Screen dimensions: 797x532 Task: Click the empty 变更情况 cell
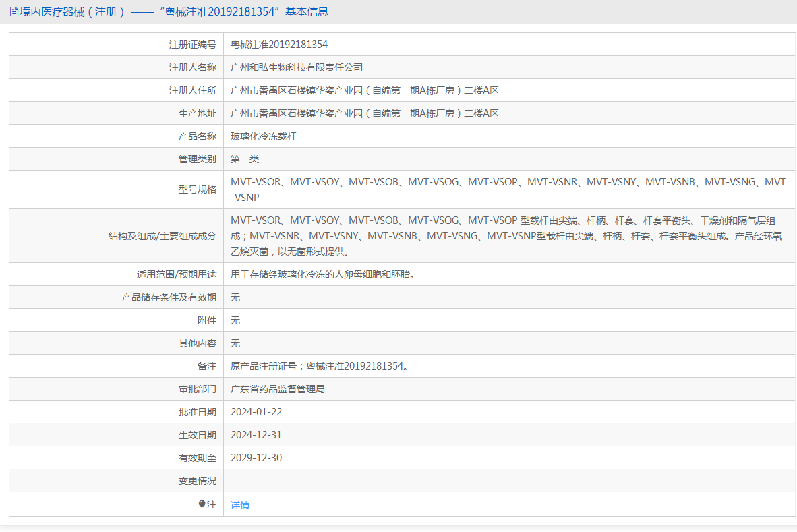[509, 481]
